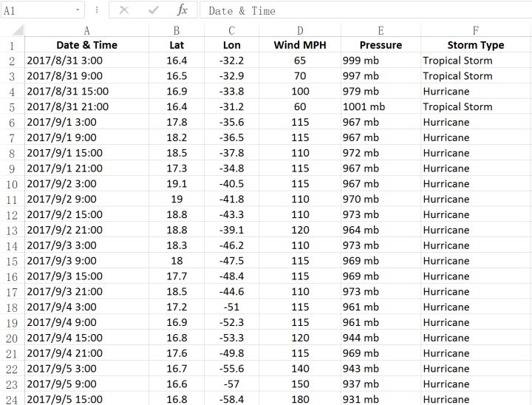This screenshot has height=405, width=532.
Task: Click the Cancel (X) formula bar icon
Action: (x=124, y=10)
